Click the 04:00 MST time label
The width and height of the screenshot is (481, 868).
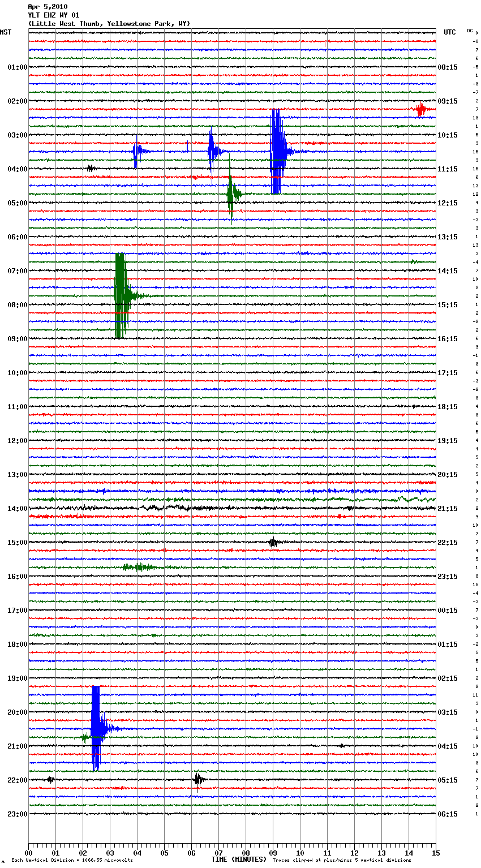[18, 169]
